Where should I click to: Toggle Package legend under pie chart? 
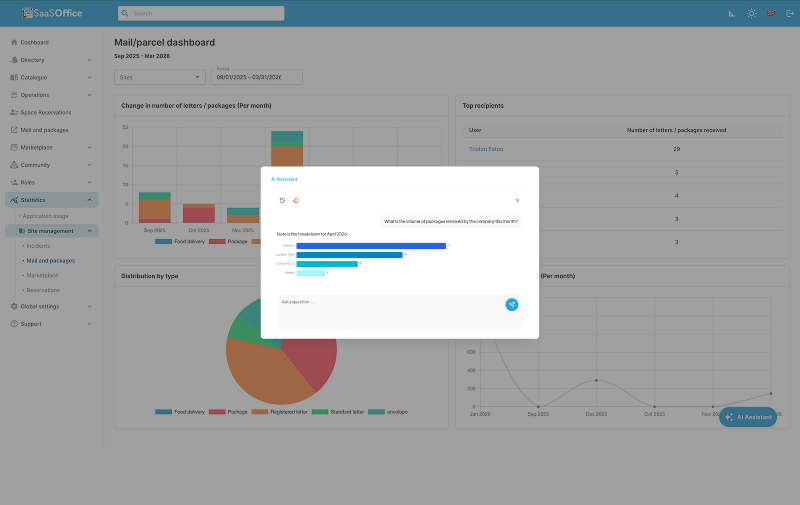point(228,412)
